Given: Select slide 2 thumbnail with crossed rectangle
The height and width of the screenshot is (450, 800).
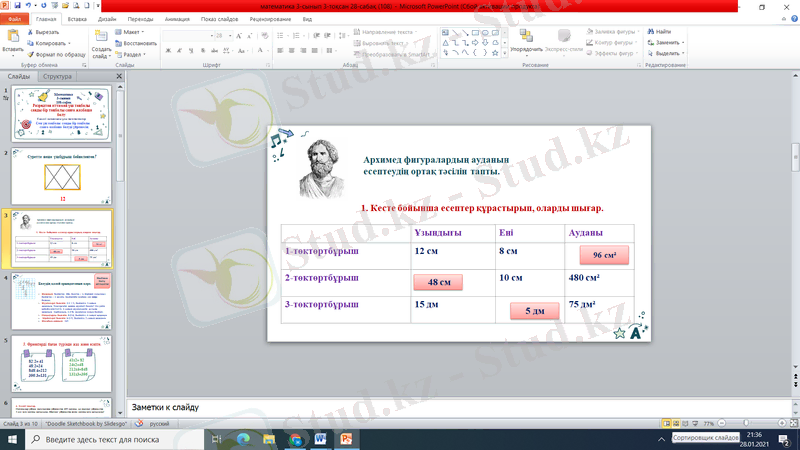Looking at the screenshot, I should click(61, 176).
